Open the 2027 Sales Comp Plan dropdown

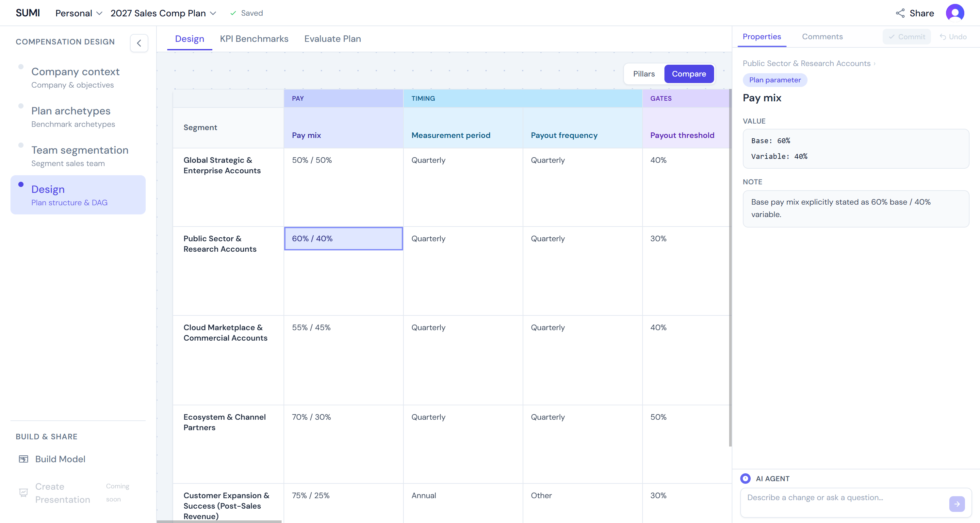pos(163,13)
